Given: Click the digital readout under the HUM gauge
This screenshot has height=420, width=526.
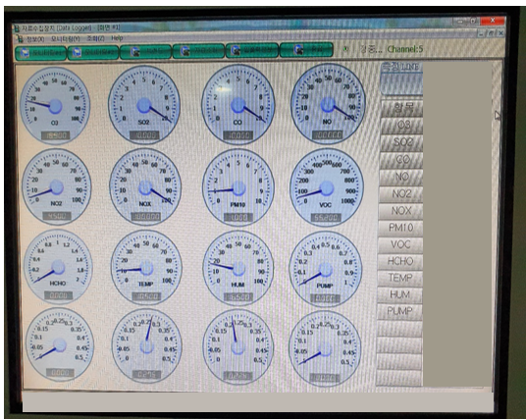Looking at the screenshot, I should tap(237, 297).
